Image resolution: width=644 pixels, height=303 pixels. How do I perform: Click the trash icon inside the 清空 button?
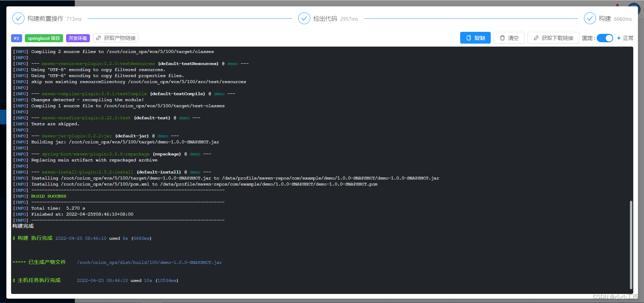point(502,38)
